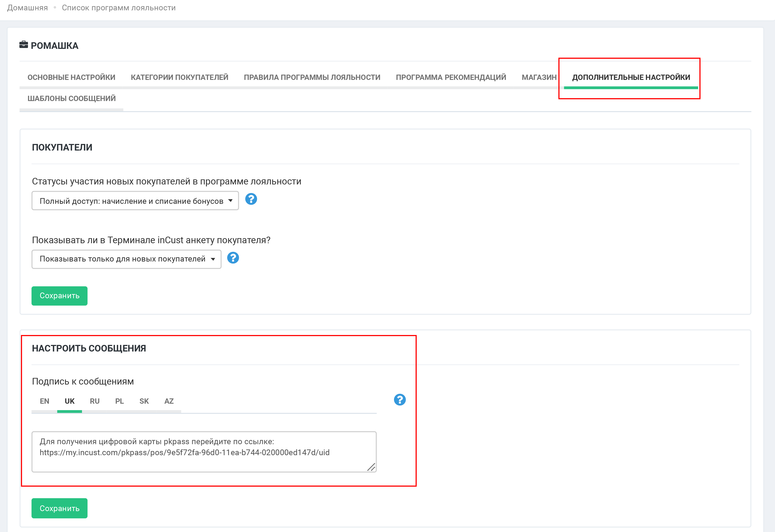The height and width of the screenshot is (532, 775).
Task: Click briefcase icon next to РОМАШКА title
Action: point(24,45)
